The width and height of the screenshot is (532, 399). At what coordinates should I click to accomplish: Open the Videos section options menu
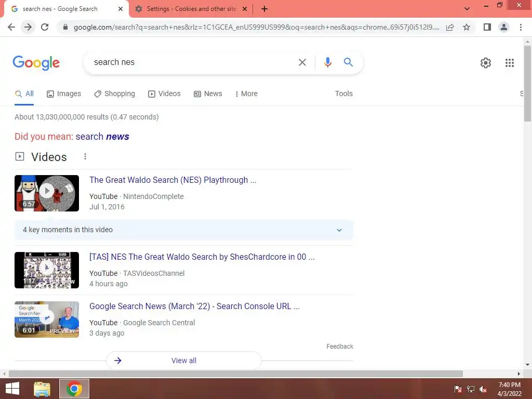pyautogui.click(x=85, y=156)
